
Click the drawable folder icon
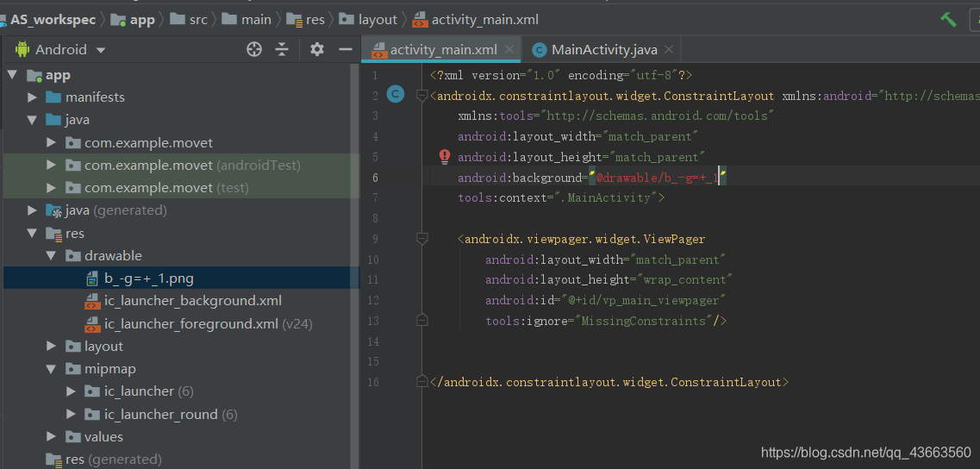(x=73, y=256)
